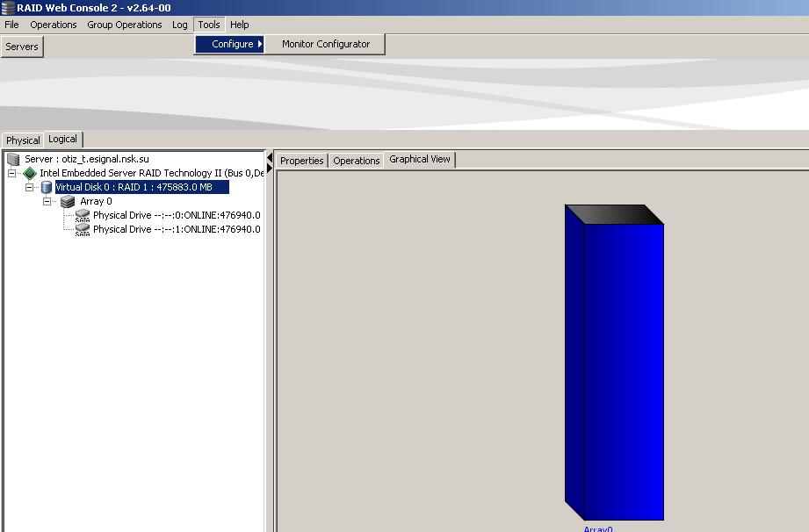Switch to the Physical tab
This screenshot has height=532, width=809.
[x=23, y=140]
